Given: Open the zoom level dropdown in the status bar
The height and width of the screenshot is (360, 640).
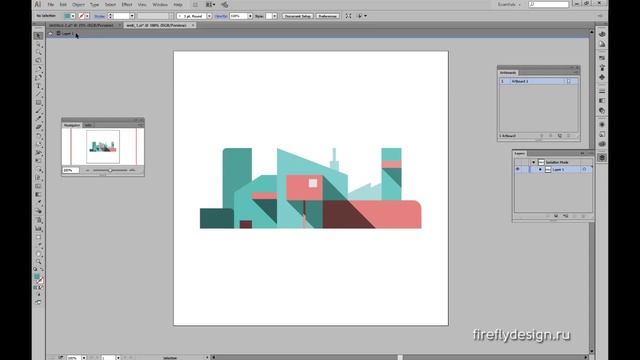Looking at the screenshot, I should (84, 358).
